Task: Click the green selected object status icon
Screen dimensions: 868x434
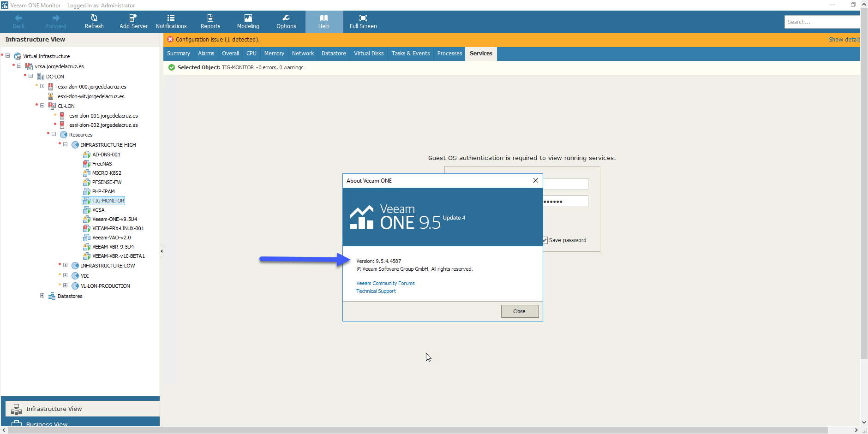Action: pos(172,67)
